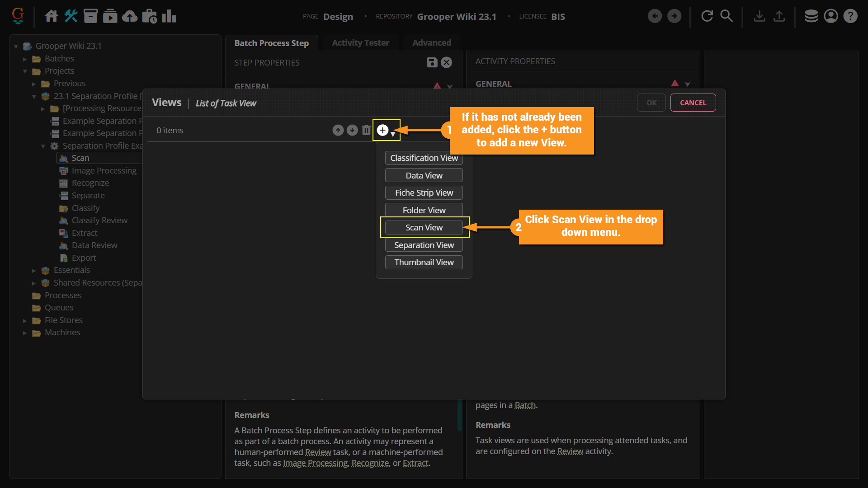The width and height of the screenshot is (868, 488).
Task: Switch to the Activity Tester tab
Action: tap(360, 43)
